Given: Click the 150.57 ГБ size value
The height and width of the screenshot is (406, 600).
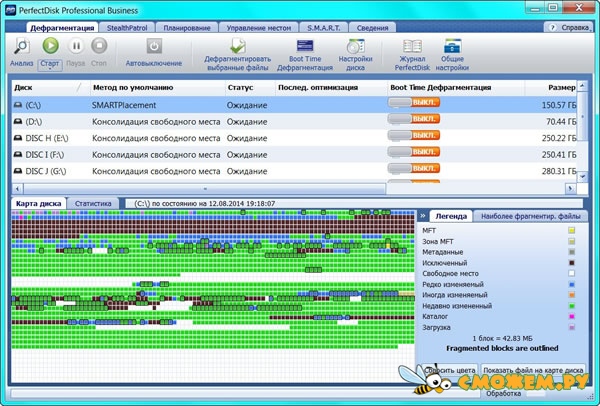Looking at the screenshot, I should pyautogui.click(x=559, y=105).
